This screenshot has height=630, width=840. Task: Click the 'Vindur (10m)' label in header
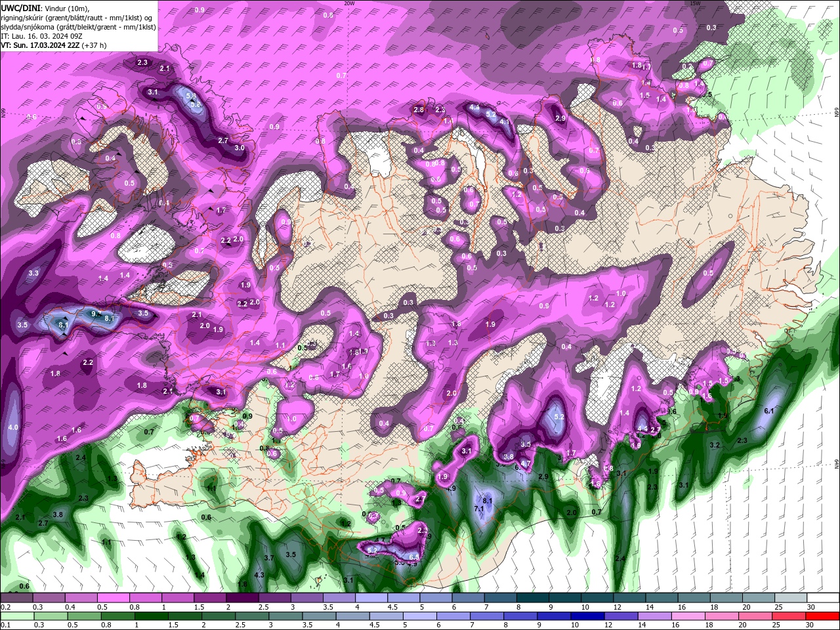pyautogui.click(x=66, y=8)
